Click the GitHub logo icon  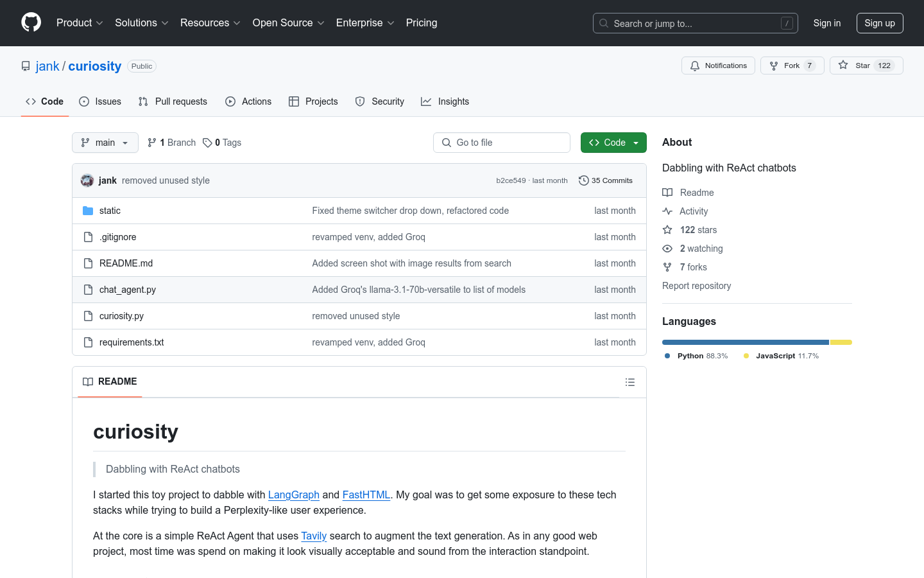coord(31,22)
